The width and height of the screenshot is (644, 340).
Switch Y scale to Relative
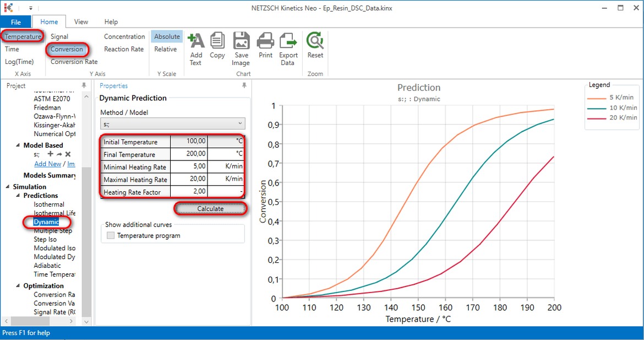coord(166,48)
